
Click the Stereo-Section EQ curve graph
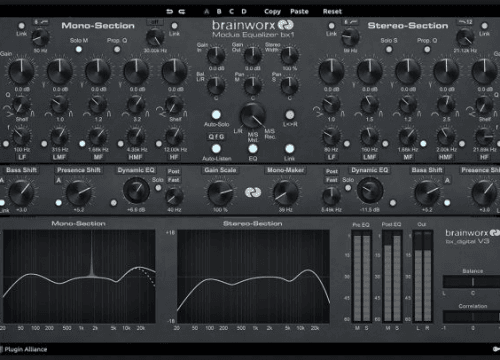pyautogui.click(x=253, y=276)
